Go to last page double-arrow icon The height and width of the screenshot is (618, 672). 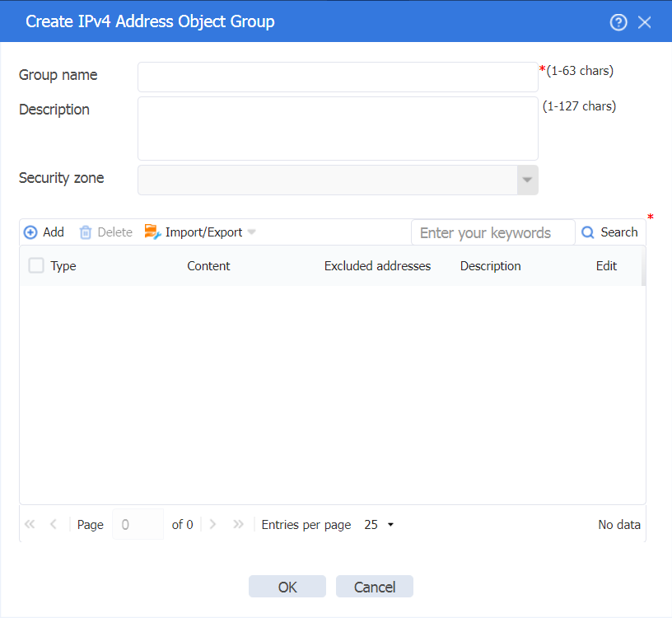click(x=238, y=524)
